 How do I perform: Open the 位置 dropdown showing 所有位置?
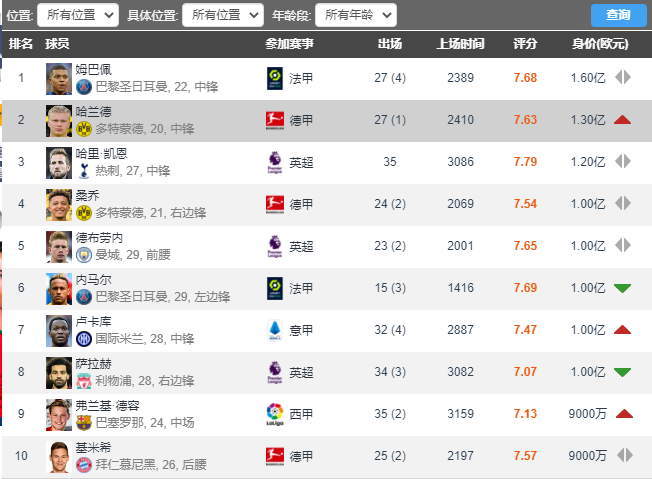coord(78,15)
